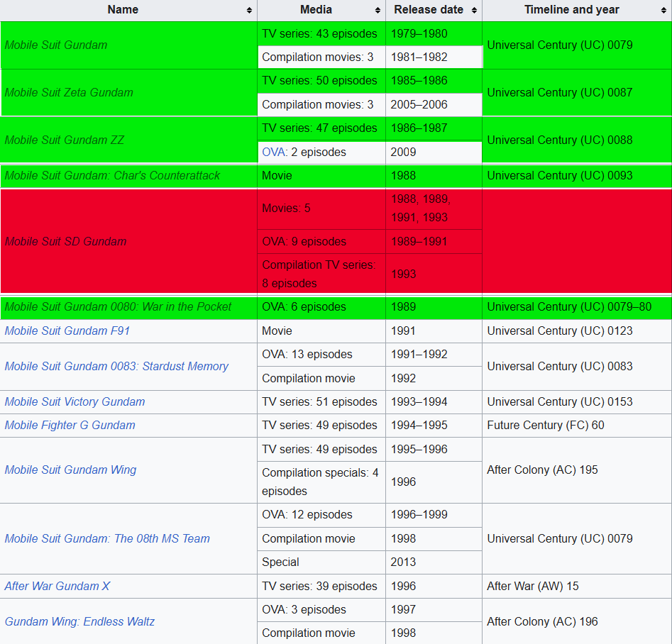
Task: Open After War Gundam X link
Action: point(57,586)
